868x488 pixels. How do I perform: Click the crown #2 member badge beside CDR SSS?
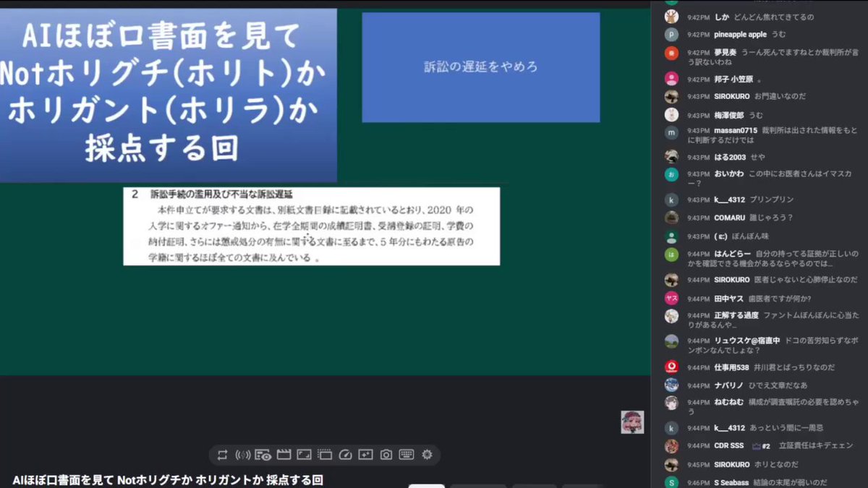click(x=760, y=446)
